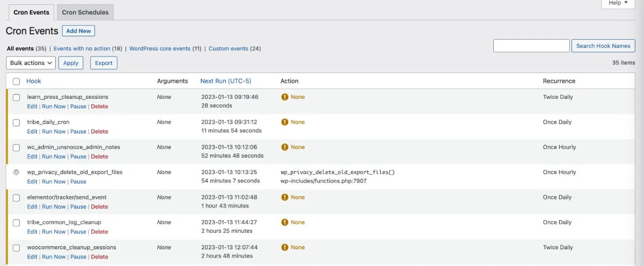
Task: Delete the elementor/tracker/send_event event
Action: [x=99, y=207]
